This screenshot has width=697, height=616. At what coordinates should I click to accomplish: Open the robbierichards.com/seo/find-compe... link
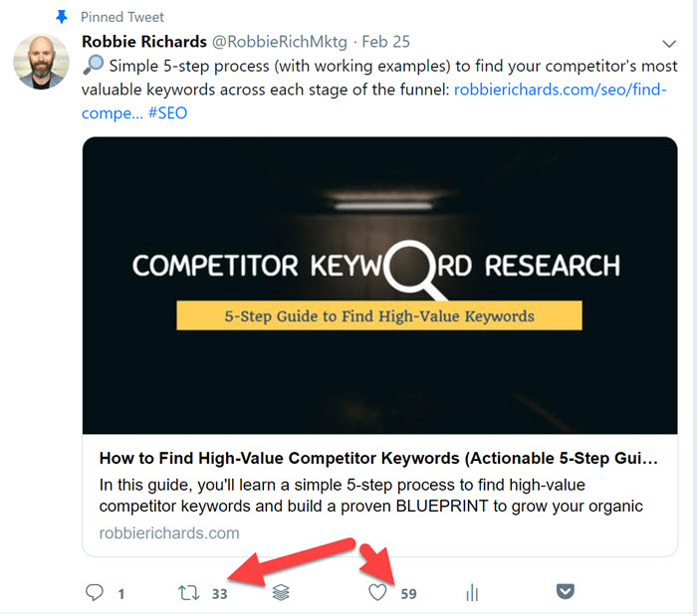coord(560,91)
